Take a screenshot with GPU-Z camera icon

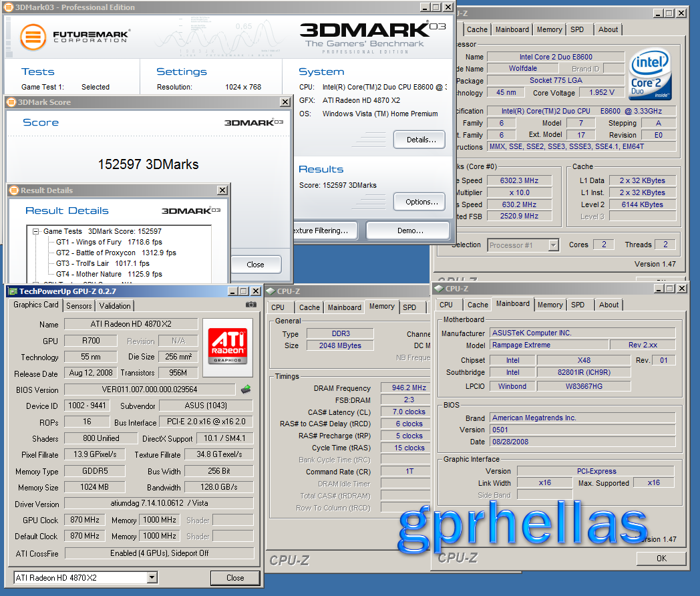pos(250,304)
